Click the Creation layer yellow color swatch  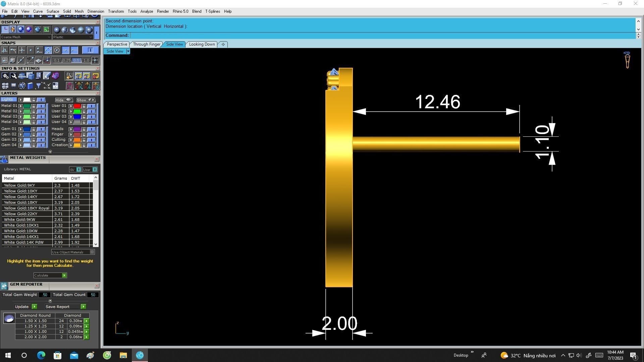(x=77, y=145)
